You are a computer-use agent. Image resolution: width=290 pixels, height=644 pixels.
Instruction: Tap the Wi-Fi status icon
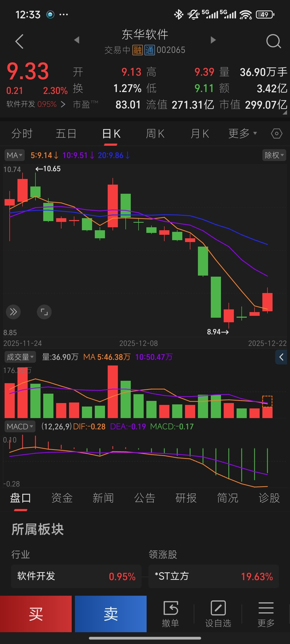246,14
